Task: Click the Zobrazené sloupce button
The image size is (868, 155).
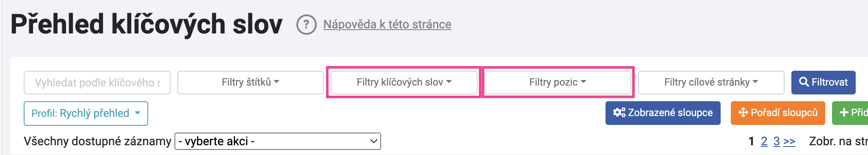Action: 663,113
